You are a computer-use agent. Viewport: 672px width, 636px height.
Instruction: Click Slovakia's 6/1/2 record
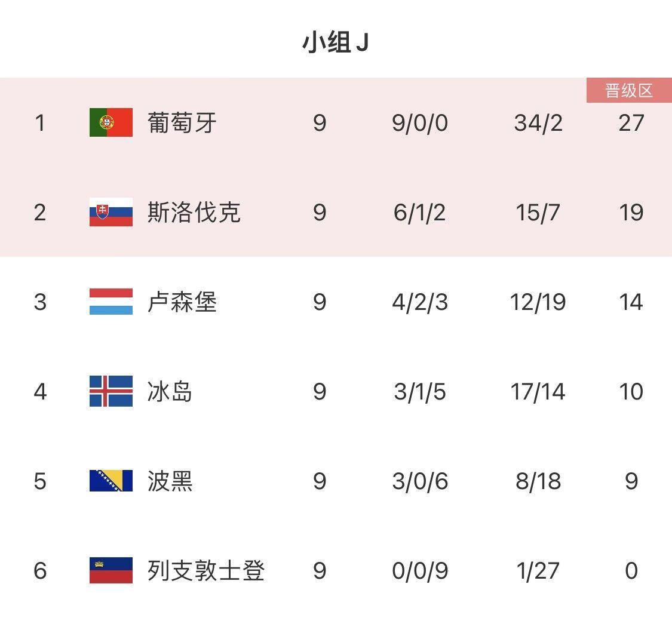click(x=419, y=213)
